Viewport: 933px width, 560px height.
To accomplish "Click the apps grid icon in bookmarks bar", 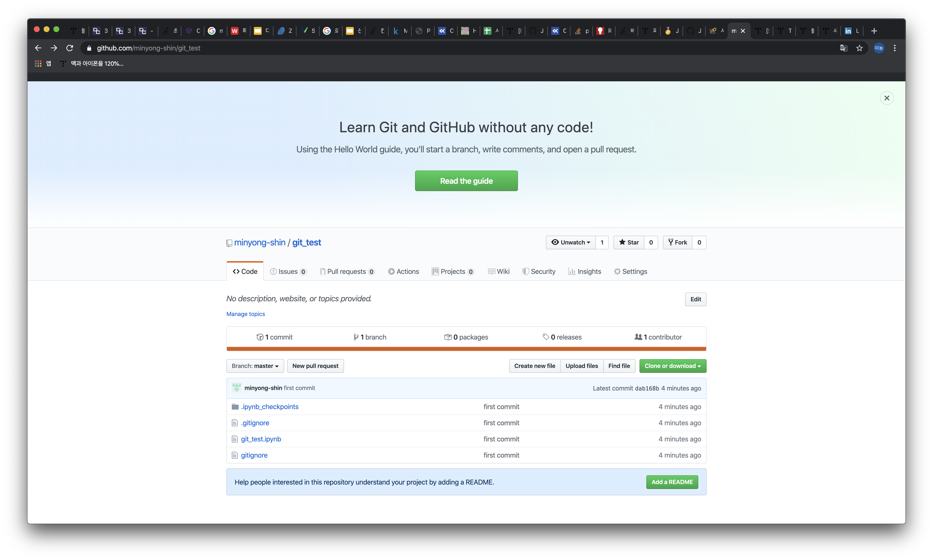I will tap(38, 63).
